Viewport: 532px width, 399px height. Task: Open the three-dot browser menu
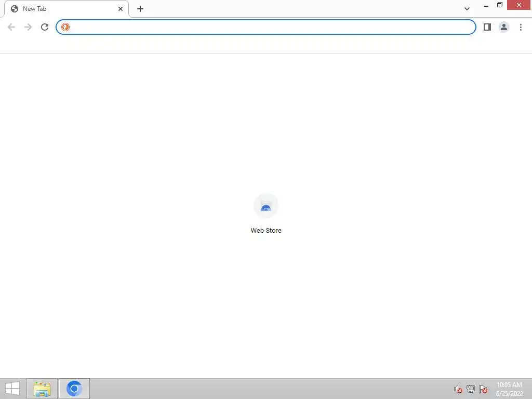tap(521, 27)
